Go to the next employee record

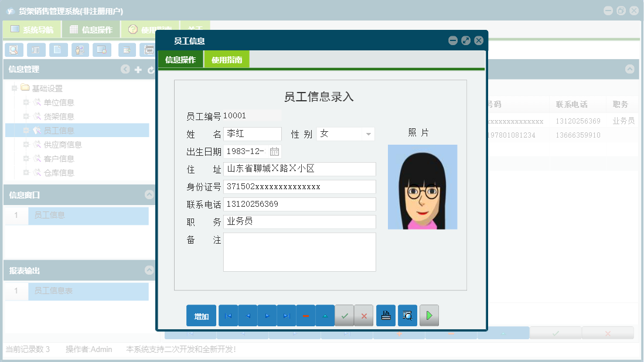click(267, 315)
